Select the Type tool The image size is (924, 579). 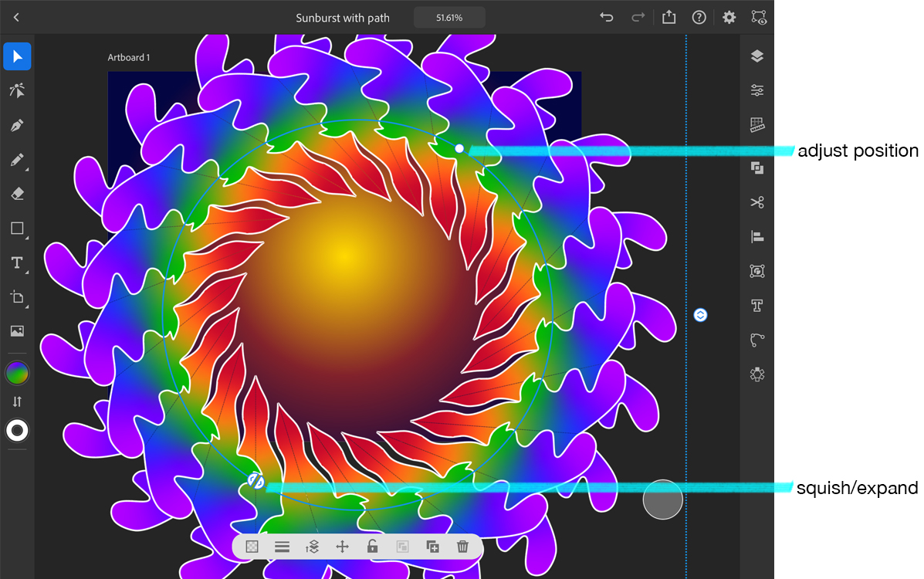point(17,262)
